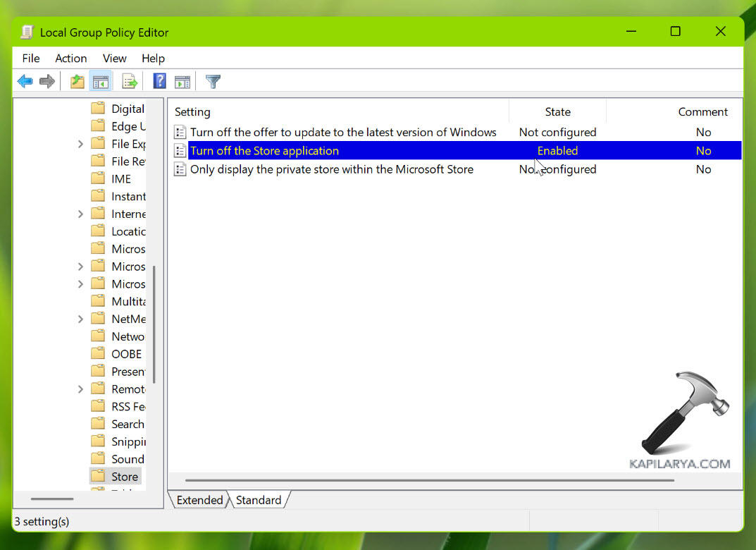Select the OOBE folder in tree

coord(126,354)
